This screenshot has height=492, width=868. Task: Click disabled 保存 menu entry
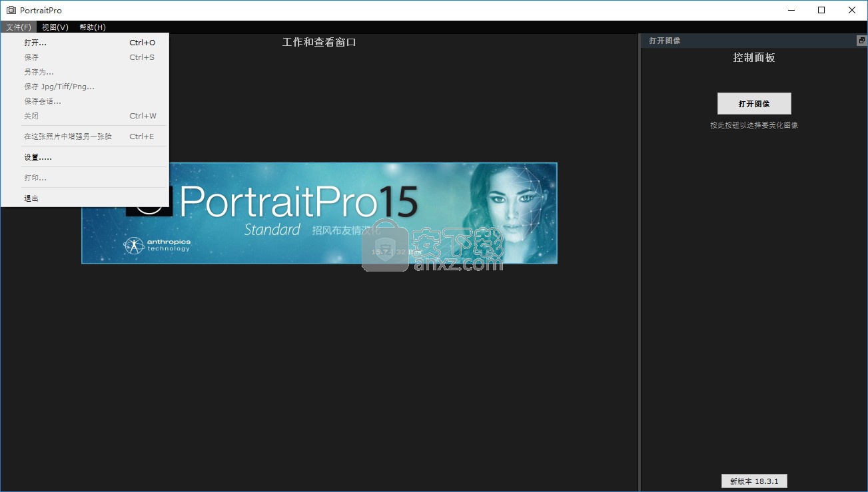tap(85, 57)
